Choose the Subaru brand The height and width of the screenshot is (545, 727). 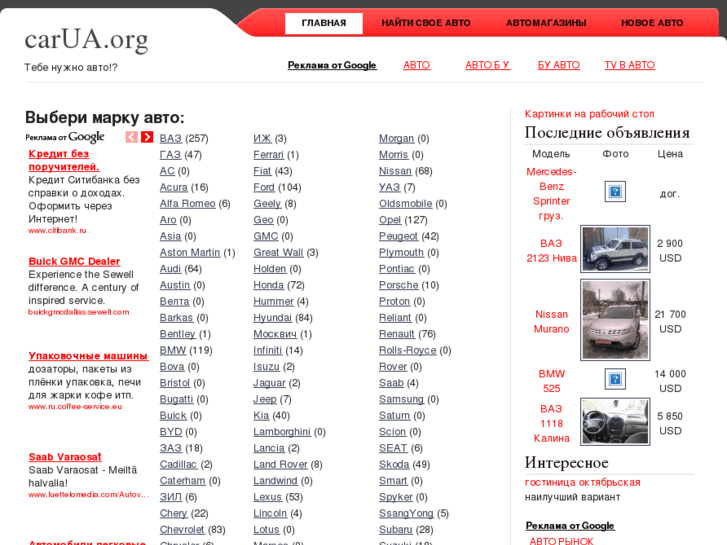point(395,529)
